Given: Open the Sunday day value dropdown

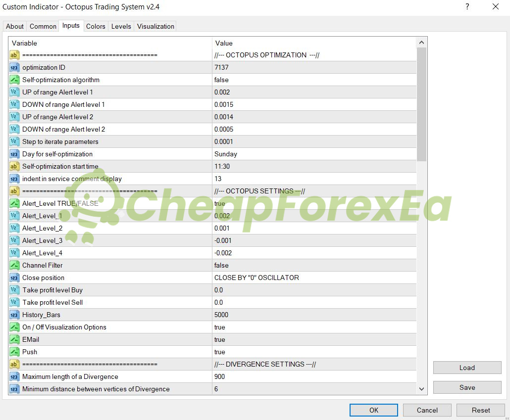Looking at the screenshot, I should pos(314,154).
